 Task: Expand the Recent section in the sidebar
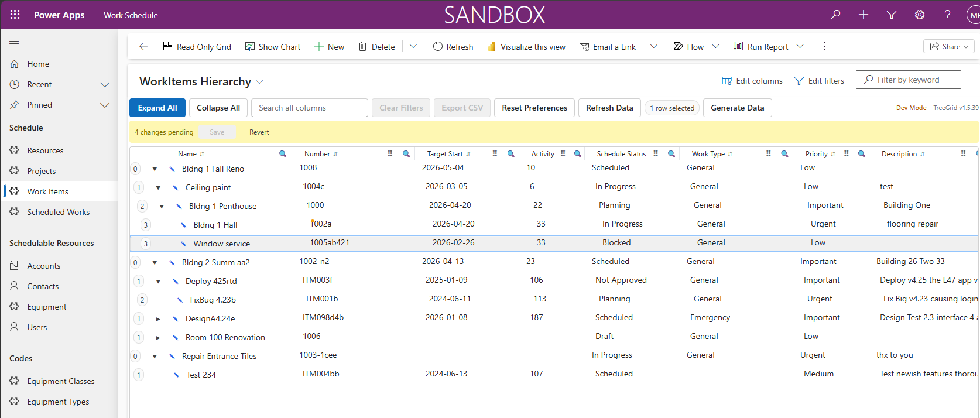point(105,84)
